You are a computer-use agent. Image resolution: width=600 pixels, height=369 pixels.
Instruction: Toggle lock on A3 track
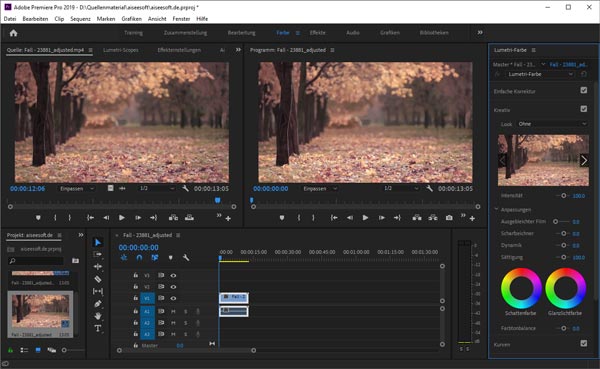click(135, 334)
